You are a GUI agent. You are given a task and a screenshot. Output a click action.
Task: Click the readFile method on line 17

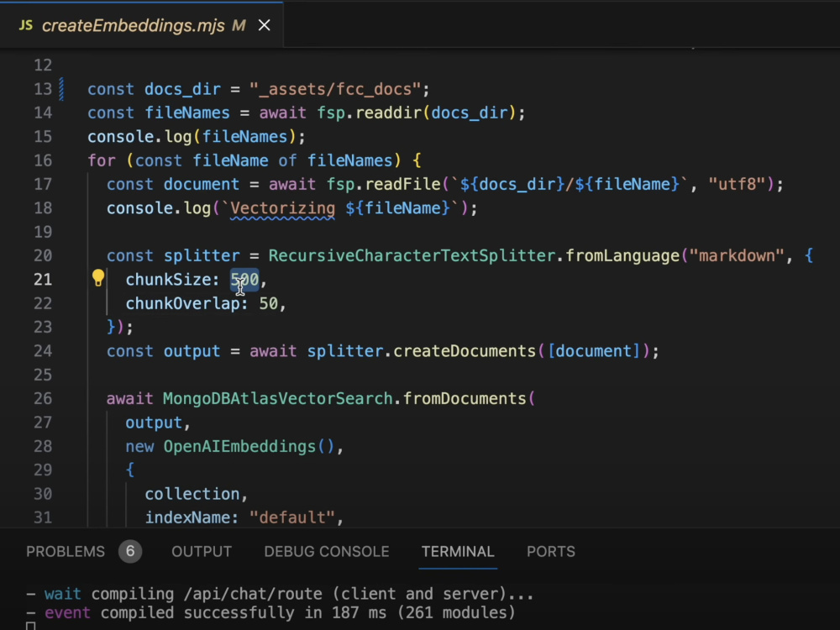pos(402,184)
